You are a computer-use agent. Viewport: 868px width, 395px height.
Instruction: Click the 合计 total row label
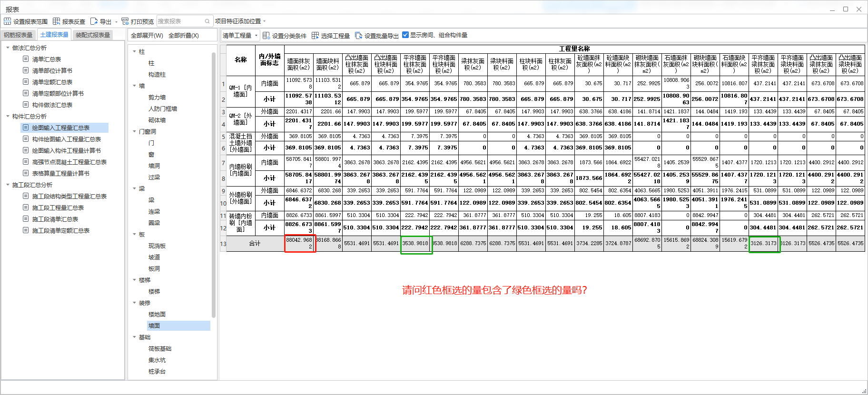255,243
